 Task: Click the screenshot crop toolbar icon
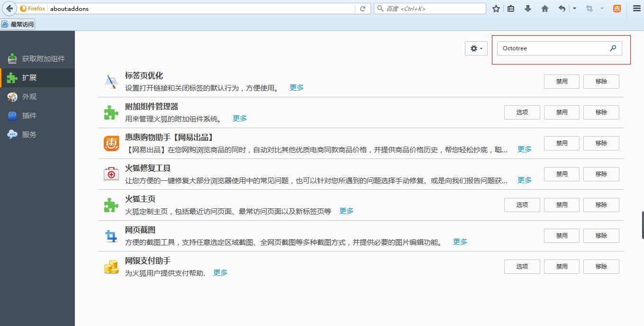(x=590, y=9)
